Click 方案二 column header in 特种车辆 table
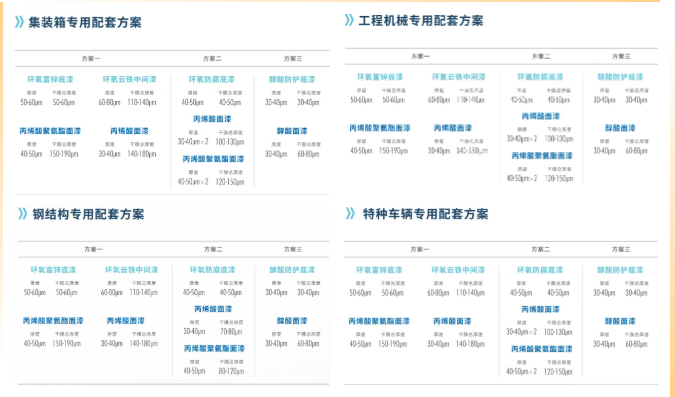The height and width of the screenshot is (397, 675). coord(540,249)
